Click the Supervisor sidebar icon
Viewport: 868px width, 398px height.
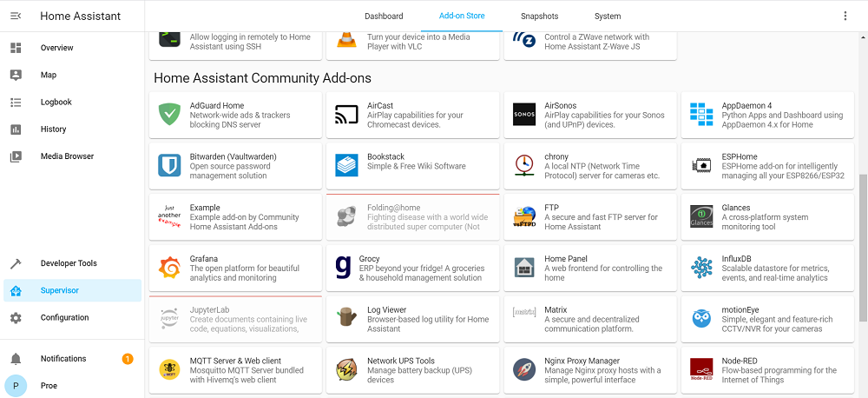pyautogui.click(x=16, y=290)
